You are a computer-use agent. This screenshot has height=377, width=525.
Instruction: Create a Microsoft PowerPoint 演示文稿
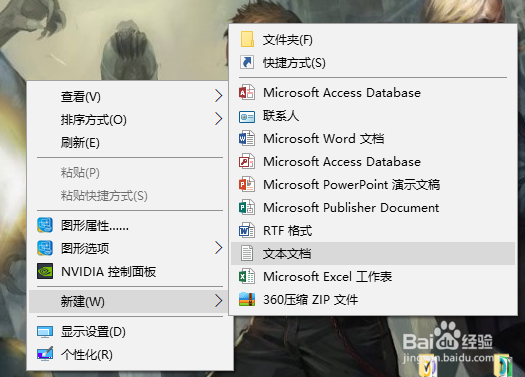pos(373,184)
